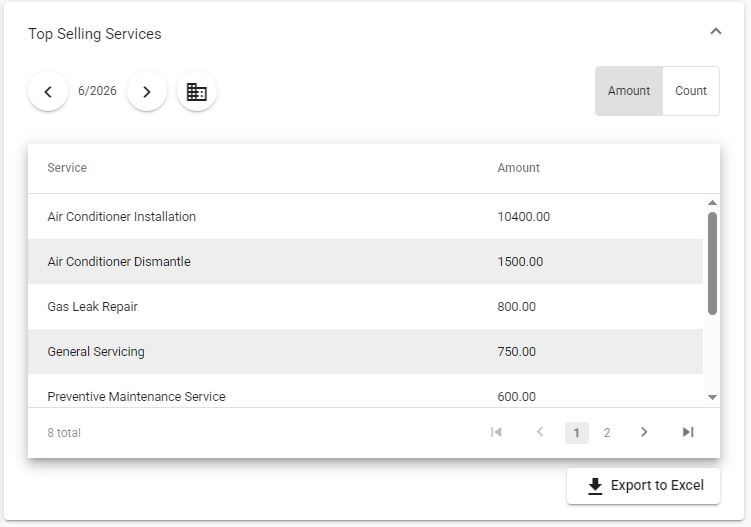751x527 pixels.
Task: Click the 600.00 amount value
Action: (x=516, y=397)
